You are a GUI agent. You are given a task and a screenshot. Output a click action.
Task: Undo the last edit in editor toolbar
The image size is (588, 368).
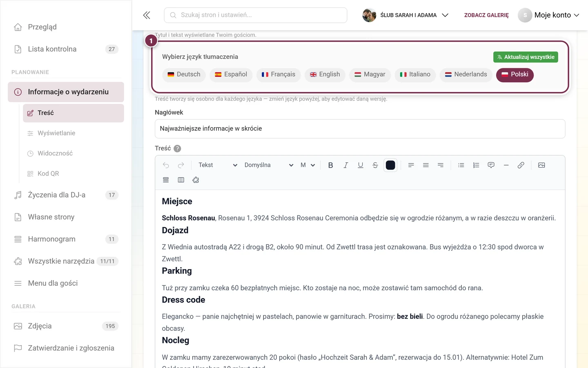coord(166,165)
